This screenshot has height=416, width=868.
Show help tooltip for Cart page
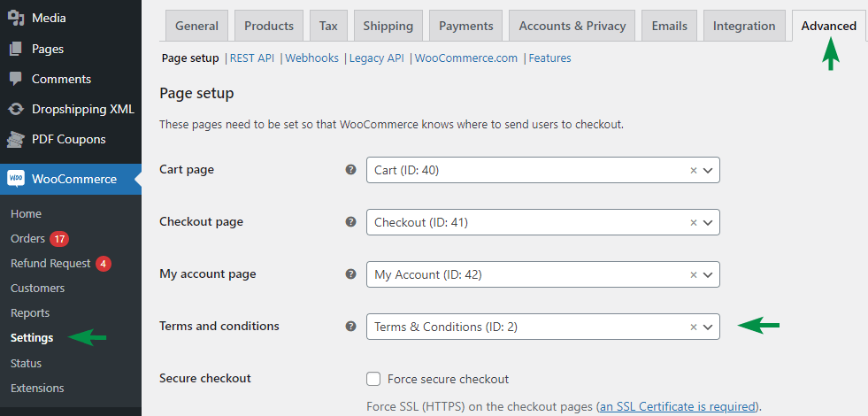pyautogui.click(x=350, y=170)
